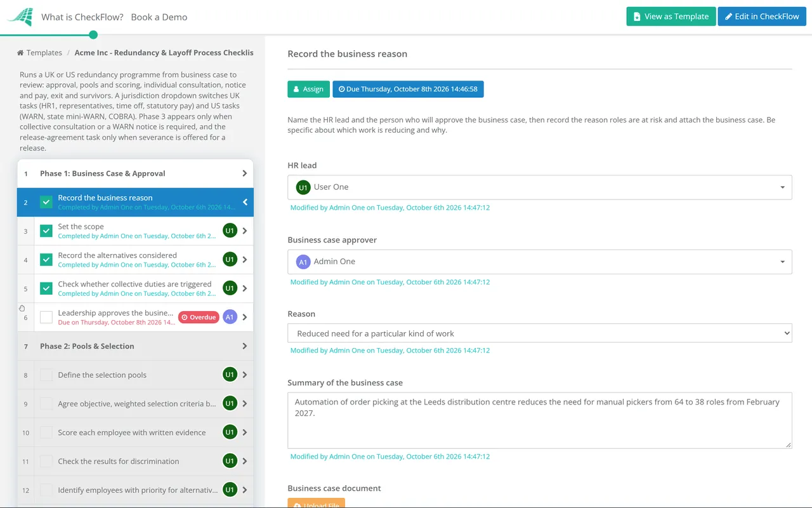Open the Business case approver dropdown

tap(540, 262)
